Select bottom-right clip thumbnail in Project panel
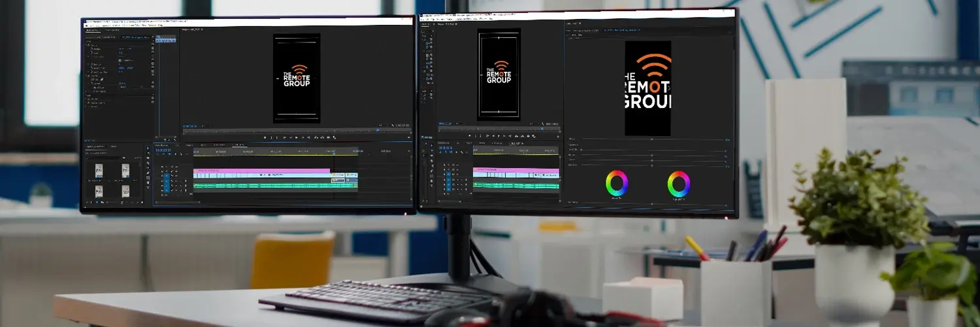This screenshot has height=327, width=980. tap(125, 191)
